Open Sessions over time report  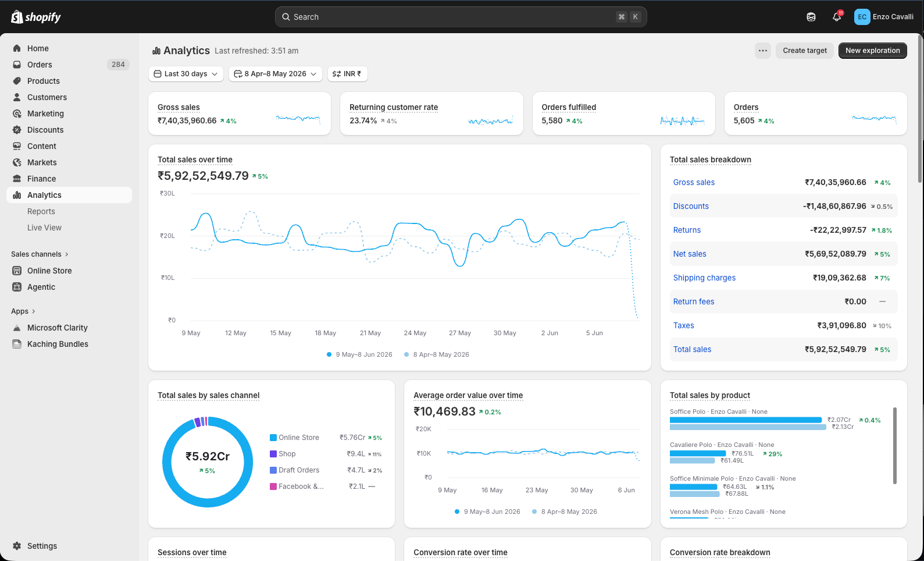click(192, 552)
